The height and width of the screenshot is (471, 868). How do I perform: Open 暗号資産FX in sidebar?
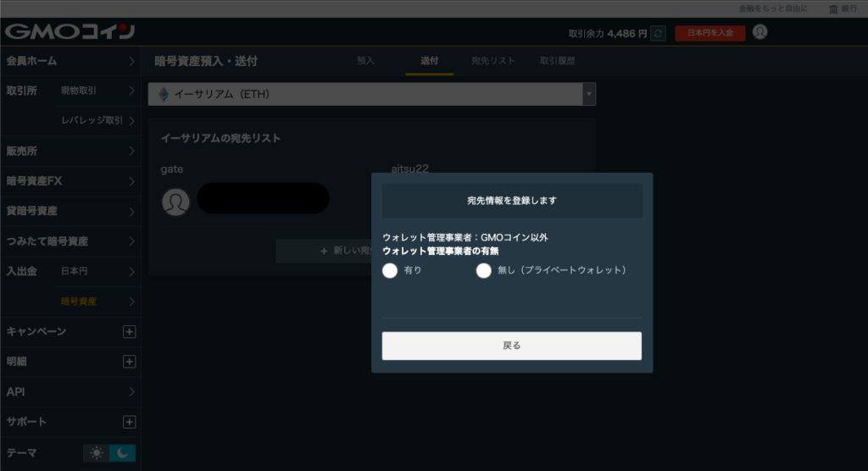point(70,181)
